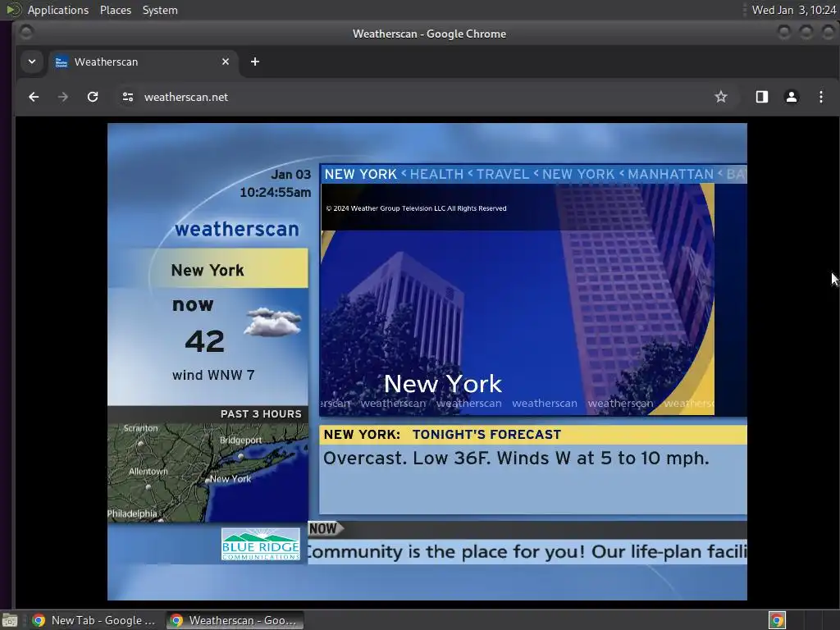Select TRAVEL in the category ticker
The width and height of the screenshot is (840, 630).
click(x=503, y=174)
